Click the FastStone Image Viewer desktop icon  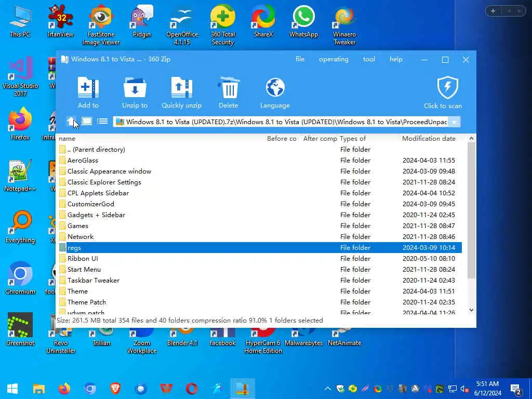(x=101, y=25)
